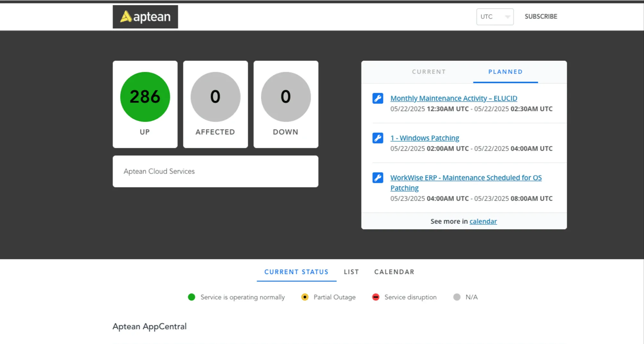The image size is (644, 344).
Task: Click yellow Partial Outage legend icon
Action: pos(305,297)
